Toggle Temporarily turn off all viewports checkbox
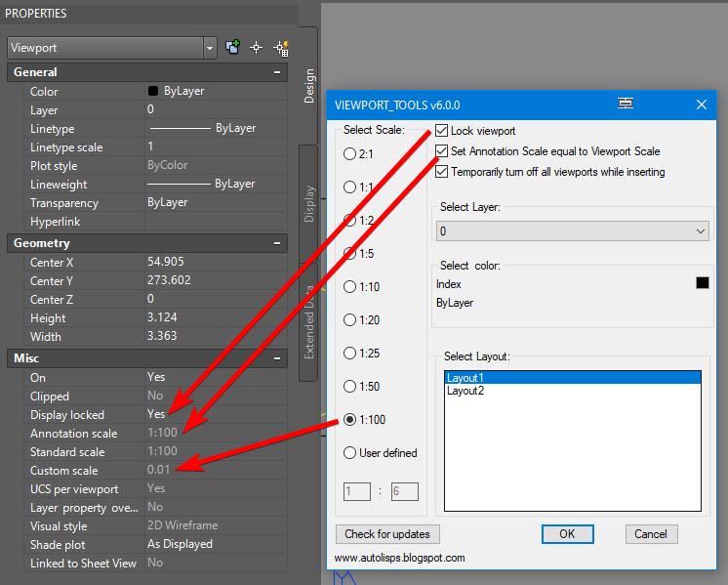Viewport: 728px width, 585px height. (441, 172)
